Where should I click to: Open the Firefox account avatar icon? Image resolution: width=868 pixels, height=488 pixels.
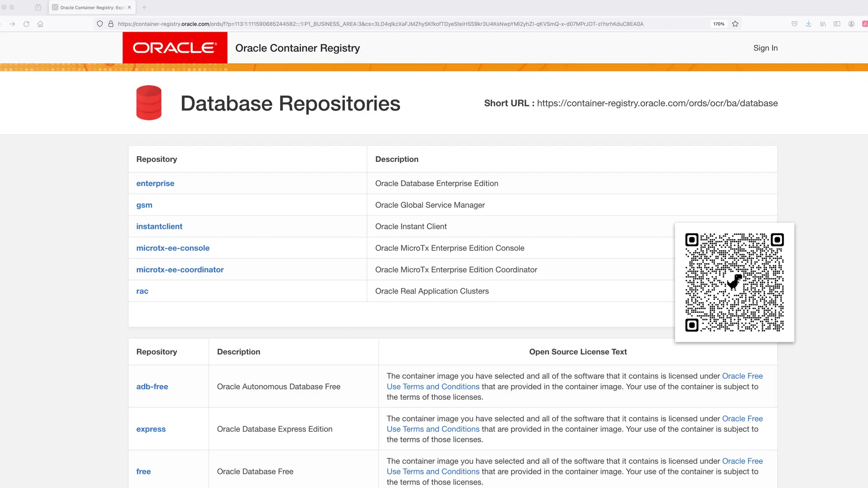[x=851, y=24]
